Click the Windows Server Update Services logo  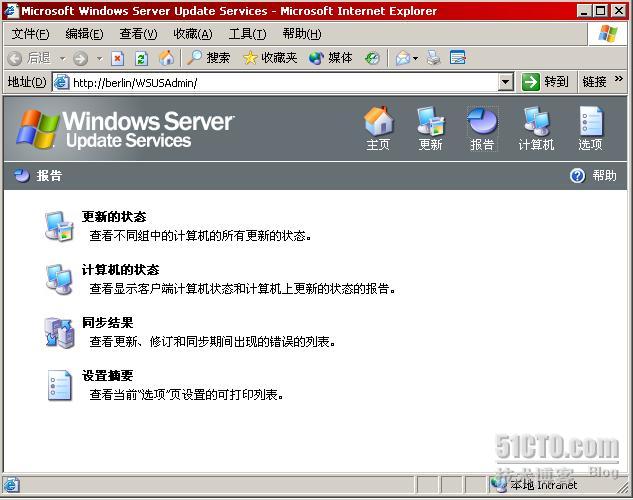click(125, 129)
